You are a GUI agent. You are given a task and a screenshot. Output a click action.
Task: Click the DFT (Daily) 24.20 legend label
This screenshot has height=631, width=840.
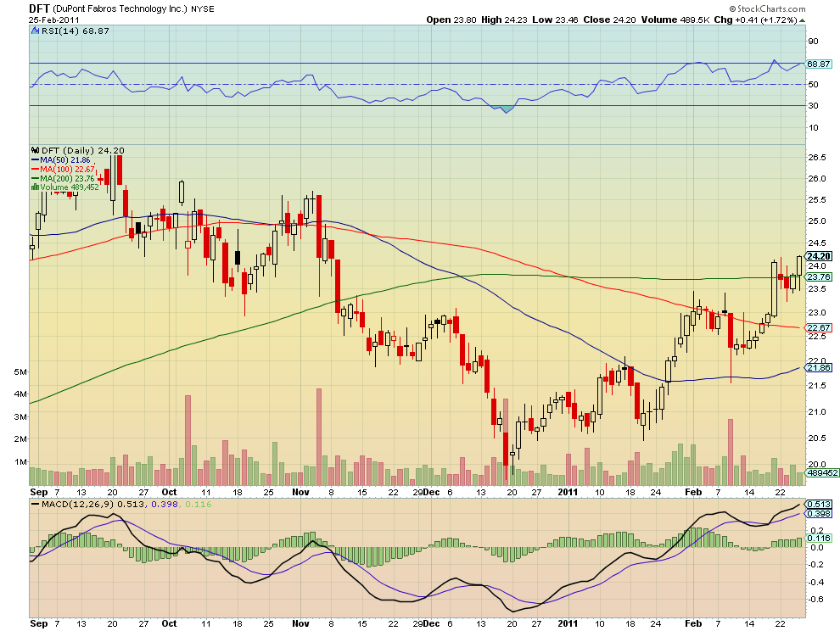[x=83, y=150]
